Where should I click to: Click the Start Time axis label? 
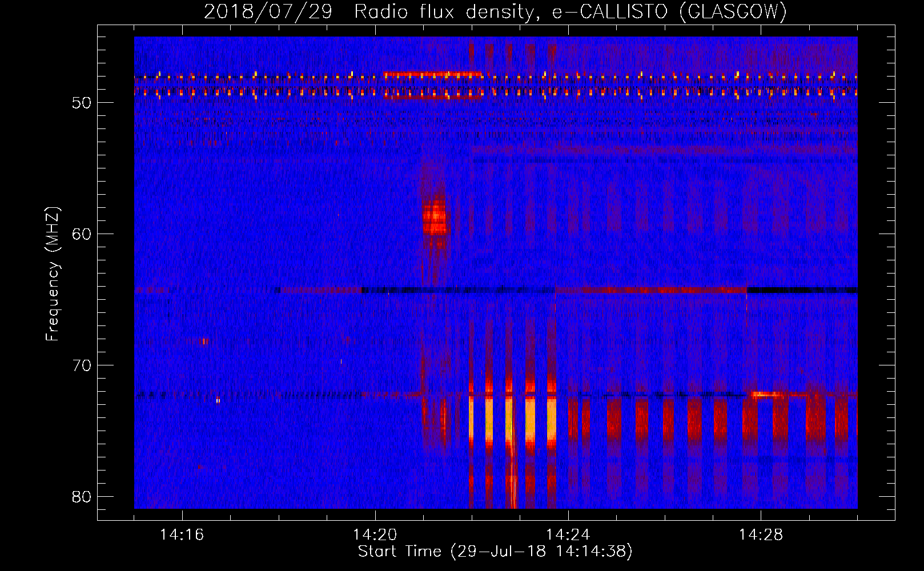pyautogui.click(x=495, y=552)
